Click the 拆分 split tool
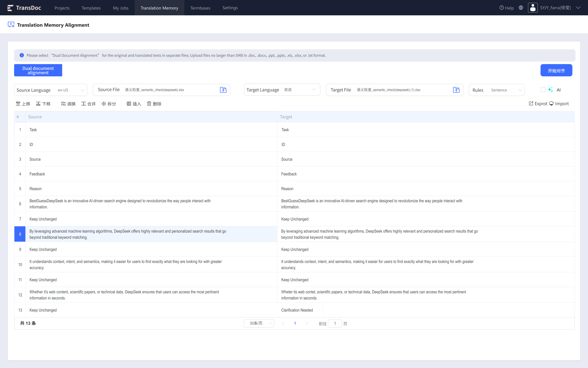Viewport: 588px width, 368px height. (109, 104)
